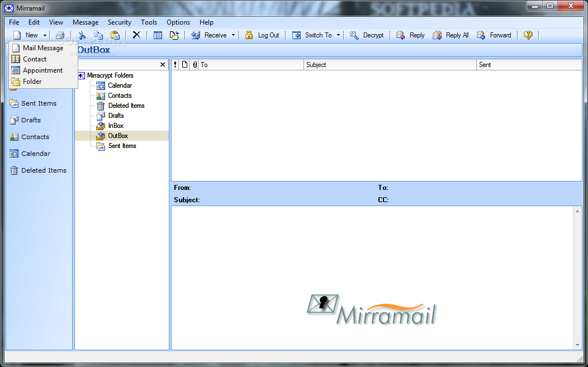Select Sent Items in the folder tree

coord(122,146)
